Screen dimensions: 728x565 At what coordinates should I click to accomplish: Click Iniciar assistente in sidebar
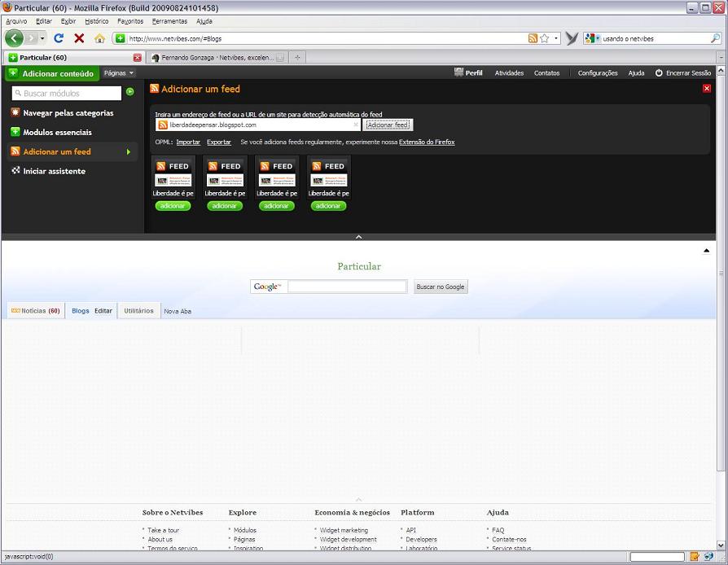[54, 171]
